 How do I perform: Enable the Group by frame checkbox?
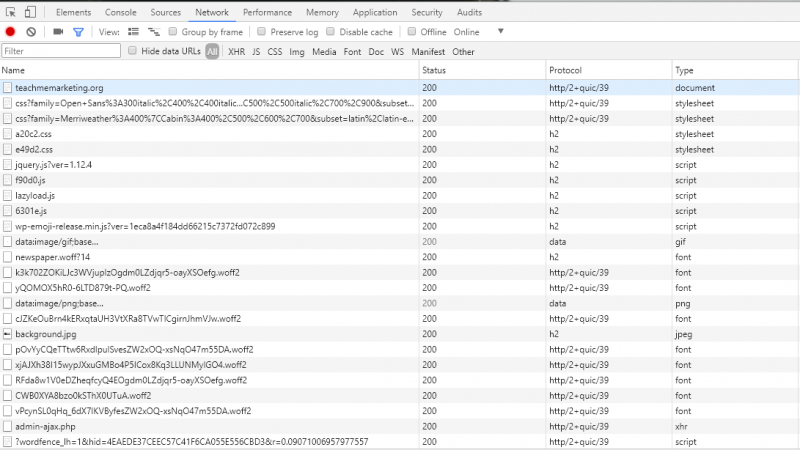coord(174,32)
